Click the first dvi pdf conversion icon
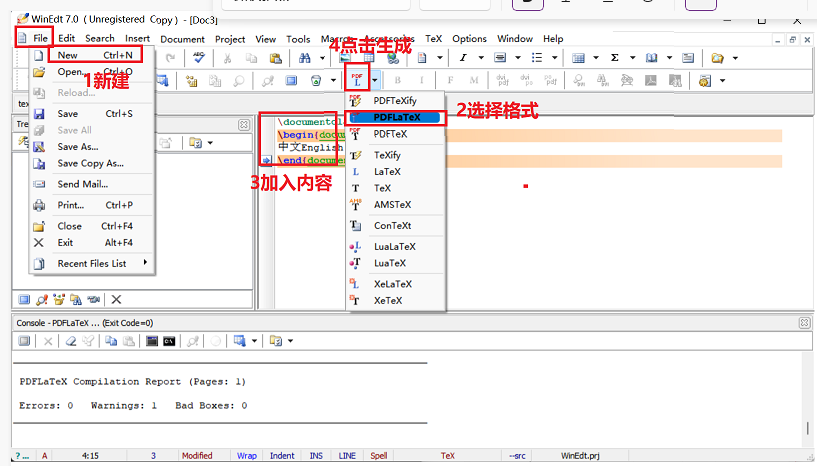The height and width of the screenshot is (466, 817). tap(502, 80)
